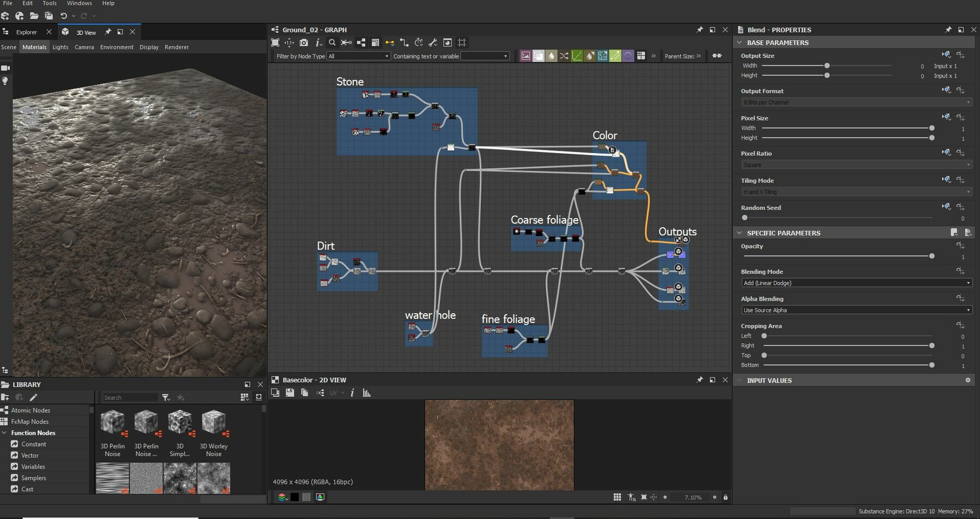The height and width of the screenshot is (519, 980).
Task: Copy the 2D view image to clipboard
Action: pyautogui.click(x=304, y=393)
